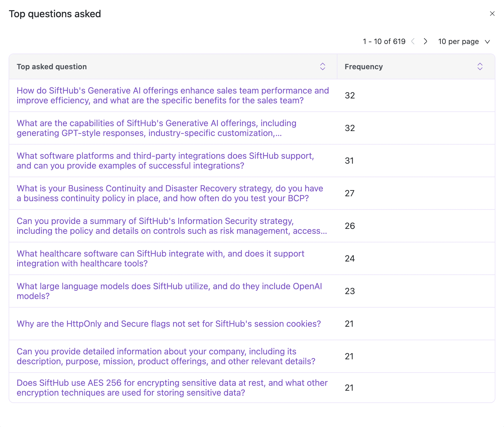This screenshot has height=427, width=504.
Task: Sort table by Frequency column icon
Action: (480, 66)
